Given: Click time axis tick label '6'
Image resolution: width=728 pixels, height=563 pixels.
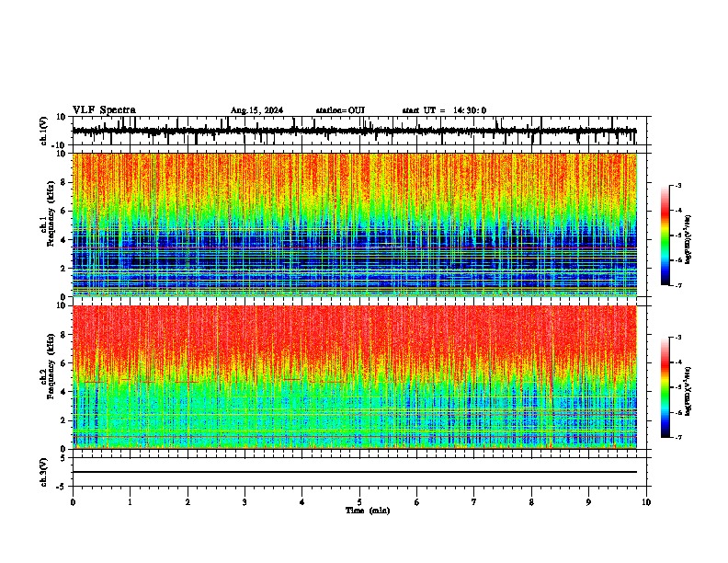Looking at the screenshot, I should click(417, 502).
